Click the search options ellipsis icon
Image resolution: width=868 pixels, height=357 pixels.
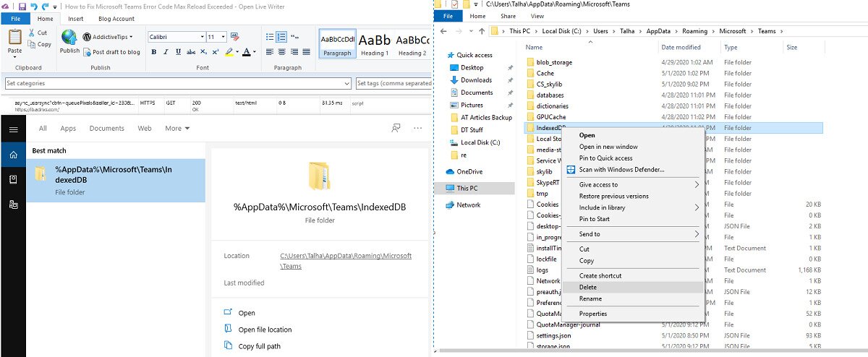coord(417,129)
